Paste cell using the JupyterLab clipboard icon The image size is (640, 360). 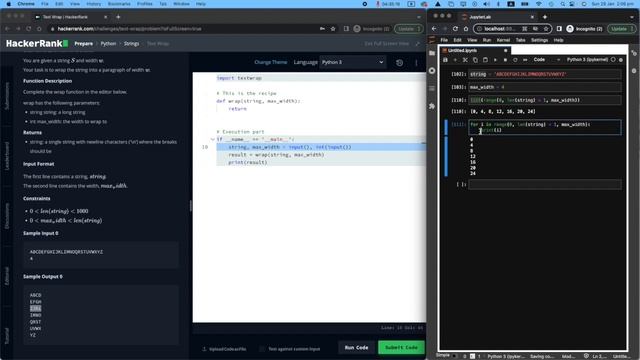pos(485,60)
